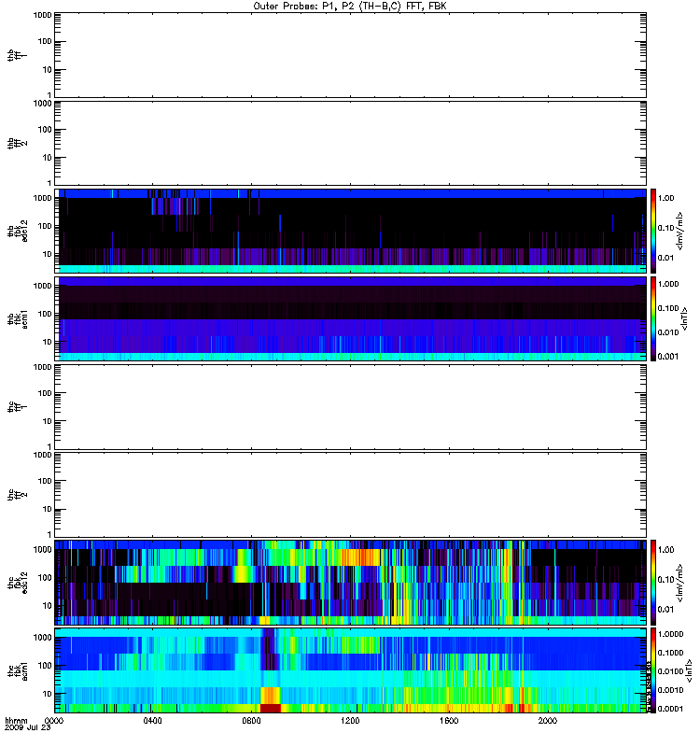Click "0.0001" on thc scm1 color scale
Screen dimensions: 700x747
(x=670, y=709)
